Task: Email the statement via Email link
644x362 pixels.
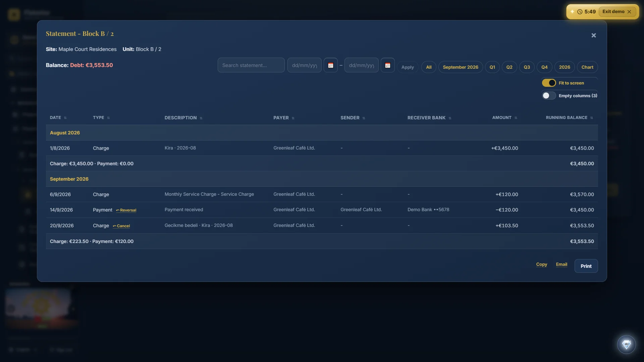Action: (x=561, y=264)
